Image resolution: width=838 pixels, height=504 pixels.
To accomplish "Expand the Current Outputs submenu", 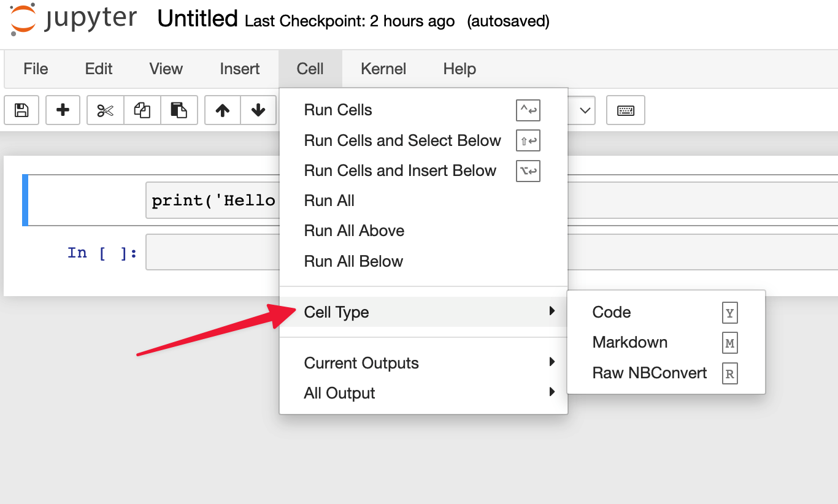I will pos(423,363).
